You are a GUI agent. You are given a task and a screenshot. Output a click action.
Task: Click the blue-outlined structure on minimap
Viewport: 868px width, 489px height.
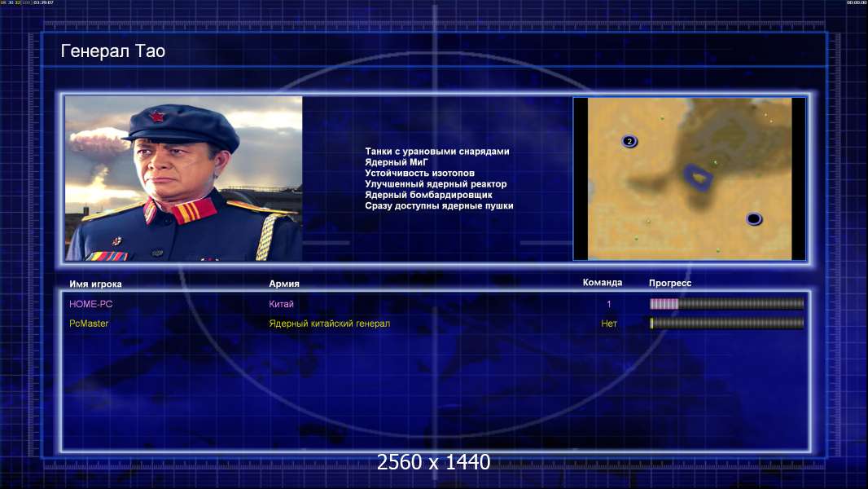[x=698, y=177]
